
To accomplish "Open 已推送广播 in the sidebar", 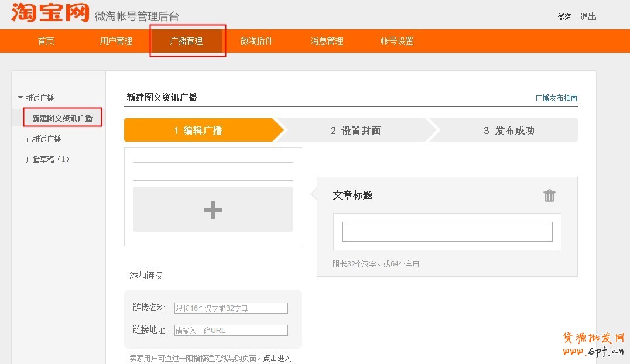I will (x=43, y=139).
